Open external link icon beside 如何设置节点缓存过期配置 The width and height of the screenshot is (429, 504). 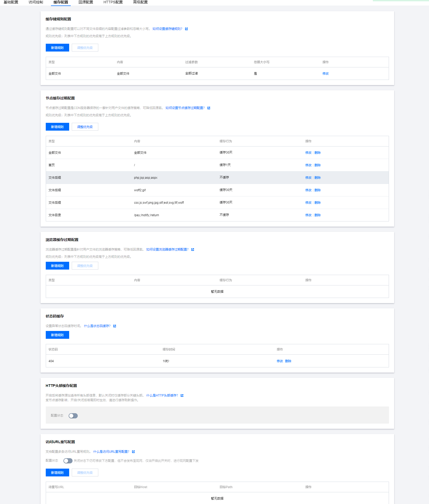[x=209, y=108]
